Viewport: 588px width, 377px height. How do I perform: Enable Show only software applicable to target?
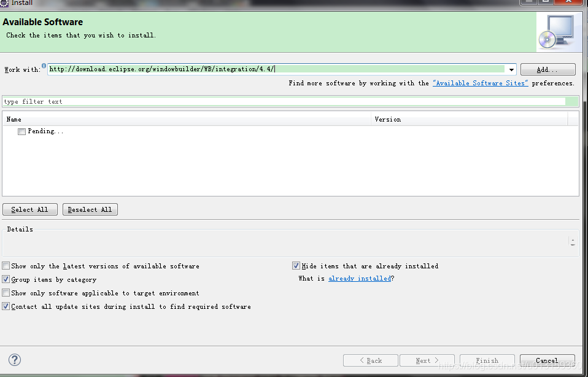(6, 293)
